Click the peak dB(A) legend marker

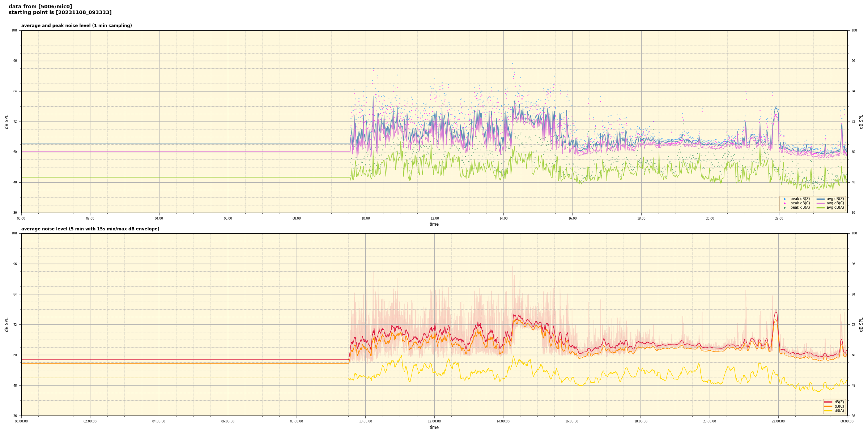click(784, 208)
